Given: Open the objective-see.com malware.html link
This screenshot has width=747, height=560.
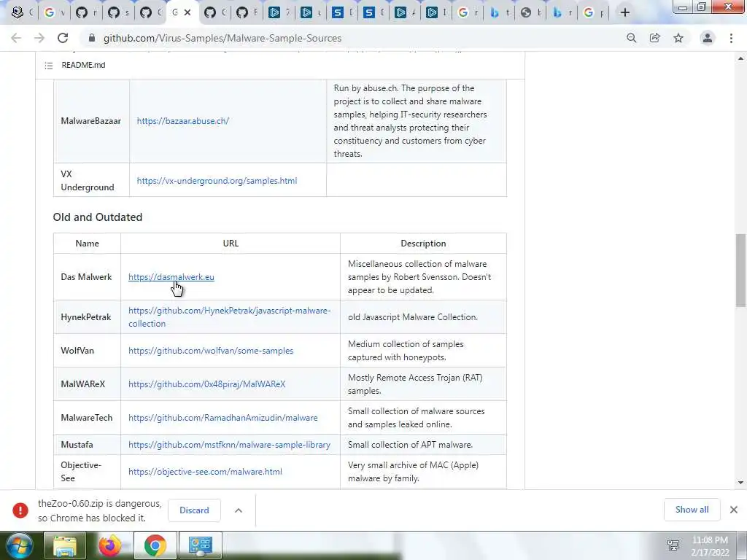Looking at the screenshot, I should (205, 472).
